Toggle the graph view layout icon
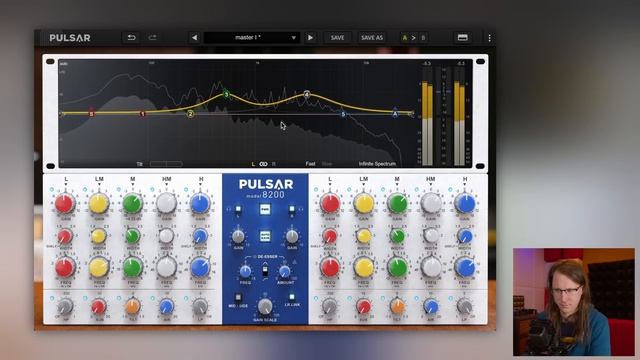The image size is (640, 360). click(462, 38)
